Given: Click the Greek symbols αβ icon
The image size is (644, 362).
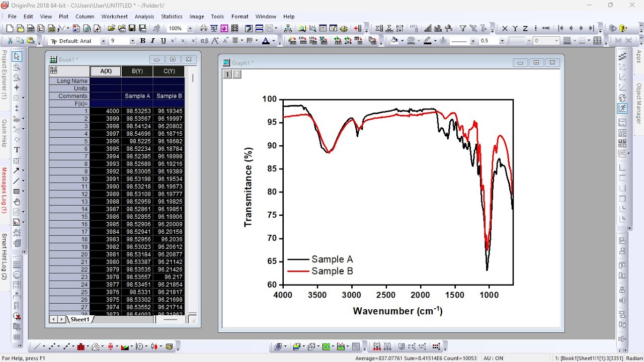Looking at the screenshot, I should point(204,41).
